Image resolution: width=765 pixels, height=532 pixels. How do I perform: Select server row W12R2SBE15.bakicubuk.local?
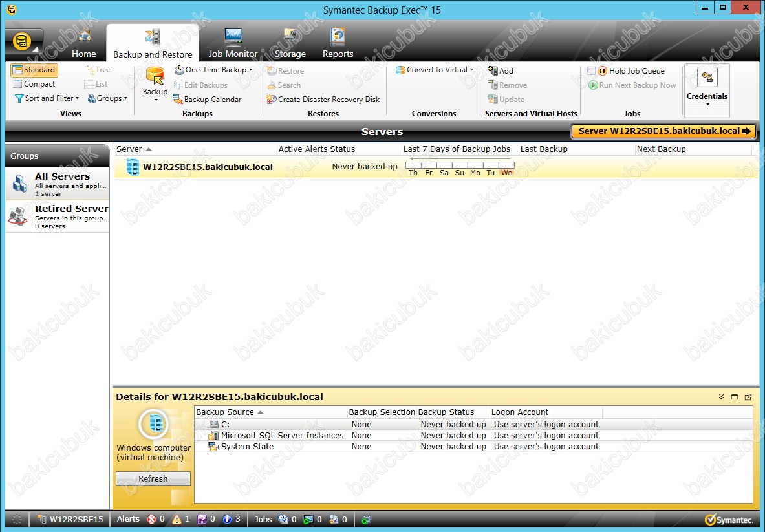click(x=436, y=167)
